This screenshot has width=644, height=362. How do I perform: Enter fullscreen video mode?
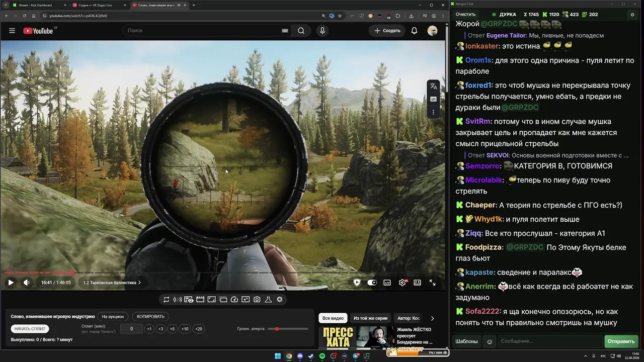432,283
